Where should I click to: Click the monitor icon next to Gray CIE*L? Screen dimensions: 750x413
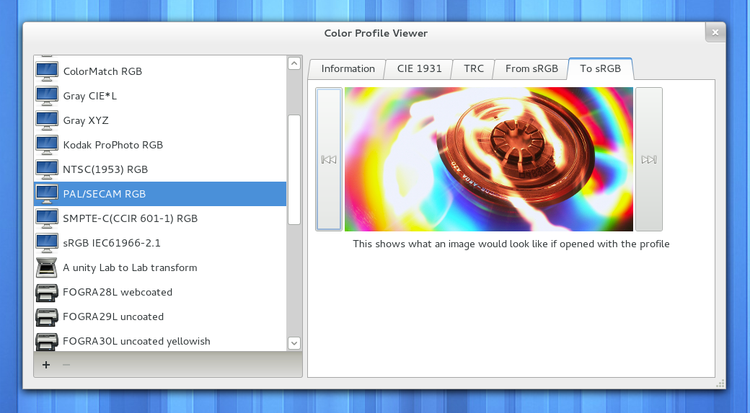tap(47, 96)
